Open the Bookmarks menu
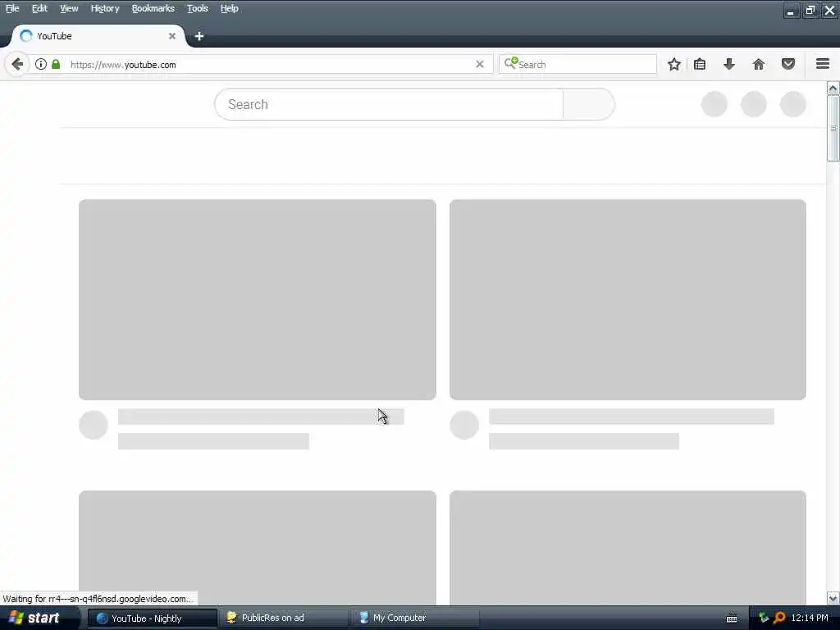This screenshot has width=840, height=630. (153, 8)
